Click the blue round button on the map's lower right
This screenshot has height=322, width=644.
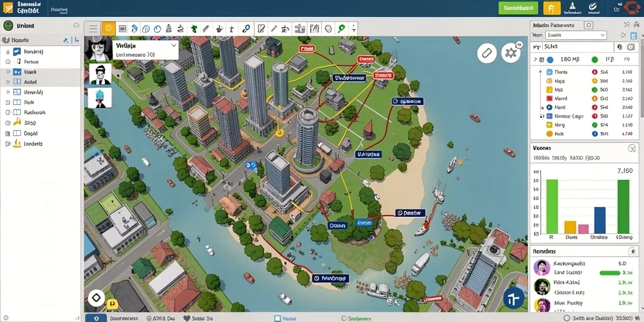[514, 297]
